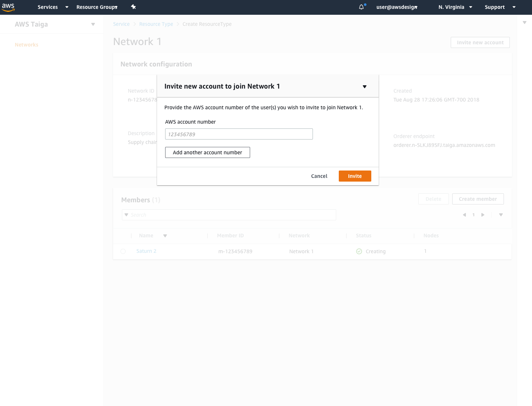Go to previous page of members
Viewport: 532px width, 406px height.
[x=464, y=215]
